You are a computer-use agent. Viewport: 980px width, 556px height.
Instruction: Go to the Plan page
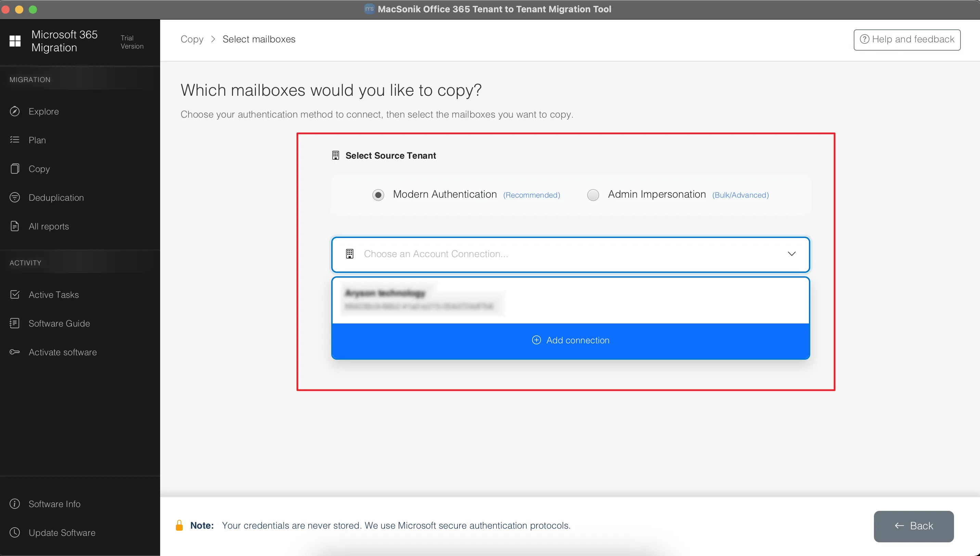79,140
